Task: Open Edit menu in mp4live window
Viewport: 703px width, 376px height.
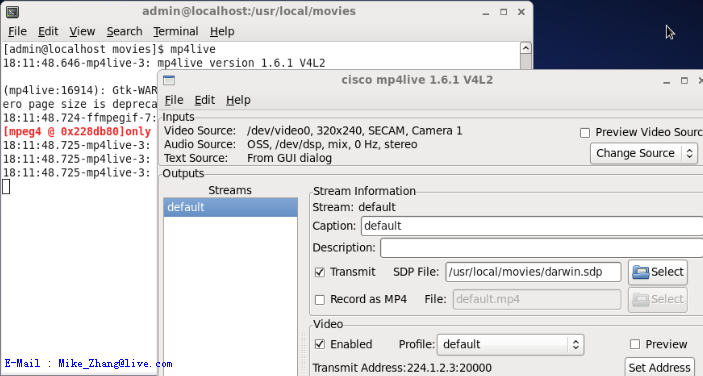Action: click(204, 100)
